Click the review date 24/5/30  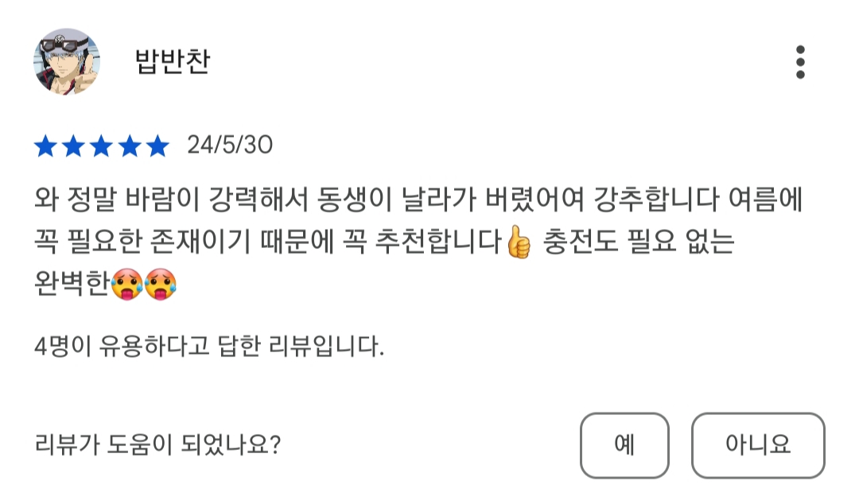click(230, 145)
